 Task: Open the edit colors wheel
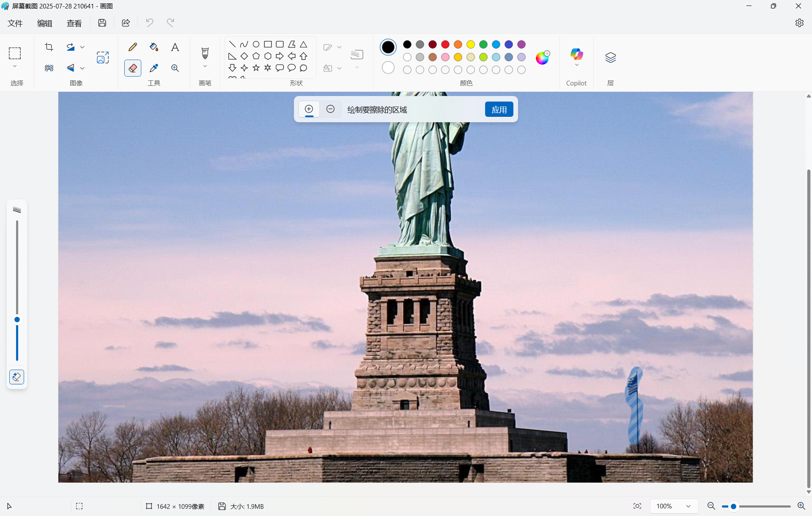click(543, 57)
